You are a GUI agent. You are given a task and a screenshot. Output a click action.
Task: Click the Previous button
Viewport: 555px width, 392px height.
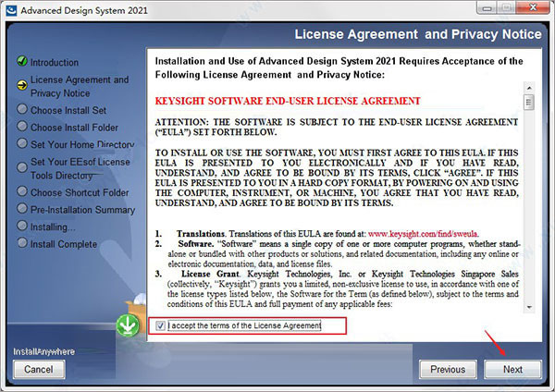pos(448,370)
